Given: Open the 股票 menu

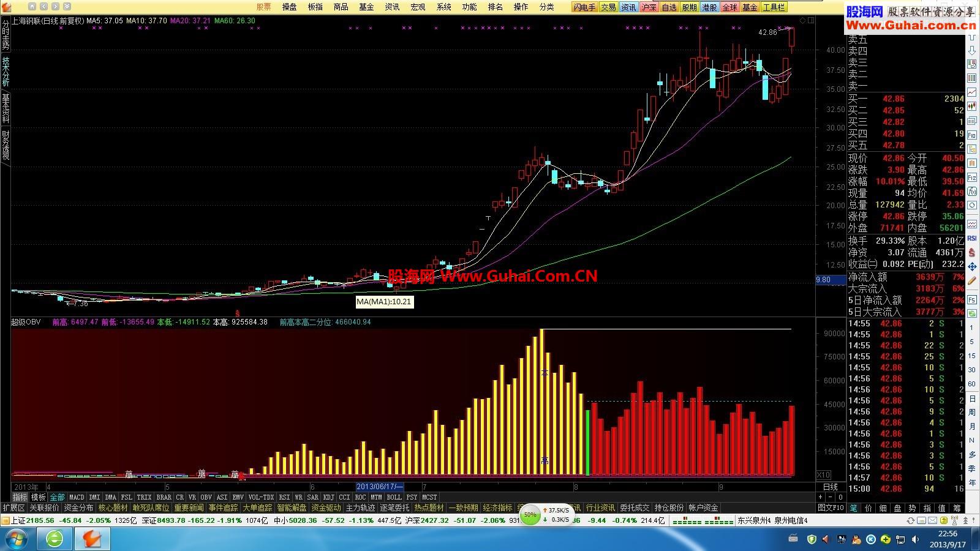Looking at the screenshot, I should tap(263, 7).
